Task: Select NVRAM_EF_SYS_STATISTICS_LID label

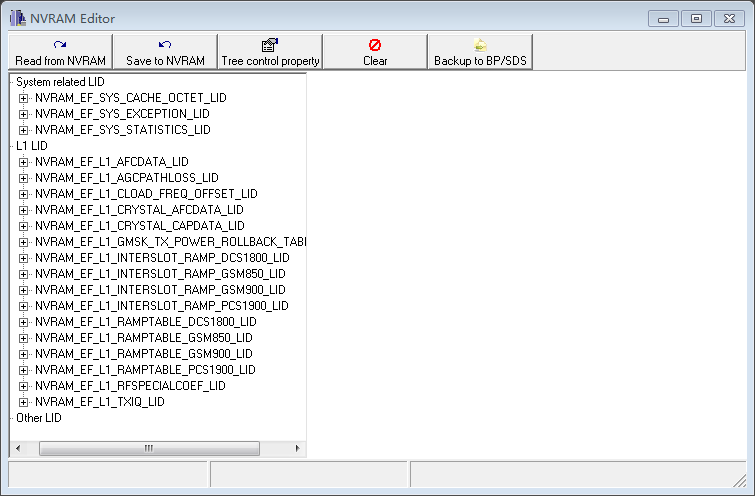Action: point(123,130)
